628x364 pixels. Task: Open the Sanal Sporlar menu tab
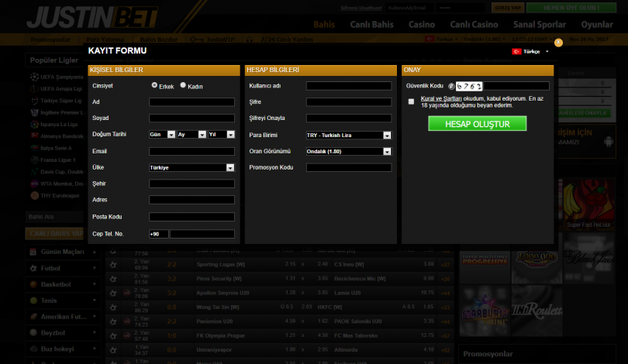540,25
